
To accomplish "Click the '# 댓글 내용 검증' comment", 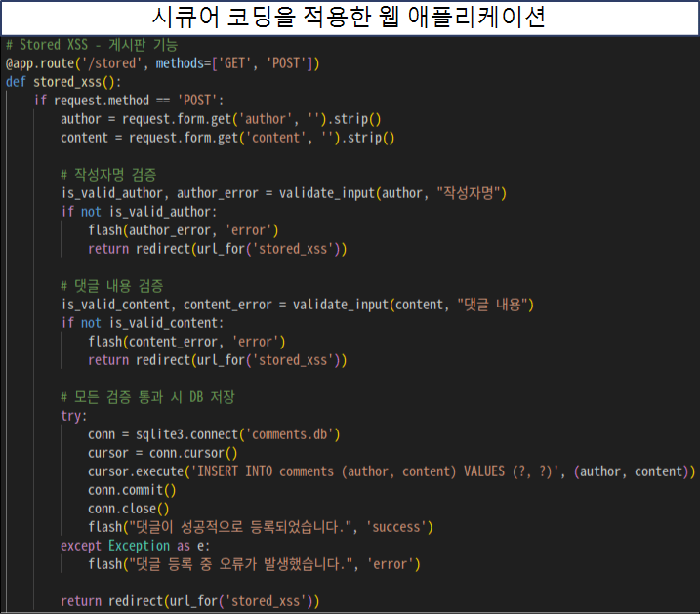I will pos(111,286).
